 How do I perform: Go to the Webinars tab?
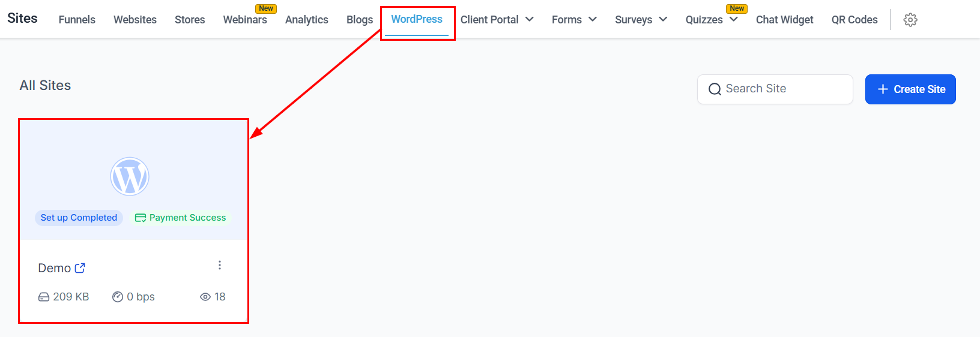coord(245,20)
